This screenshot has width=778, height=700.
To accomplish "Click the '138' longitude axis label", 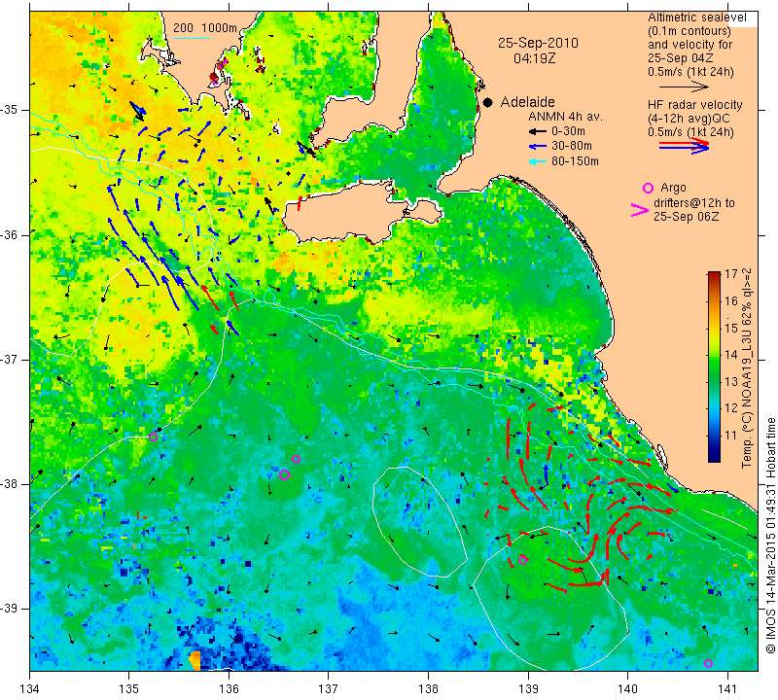I will (x=428, y=689).
